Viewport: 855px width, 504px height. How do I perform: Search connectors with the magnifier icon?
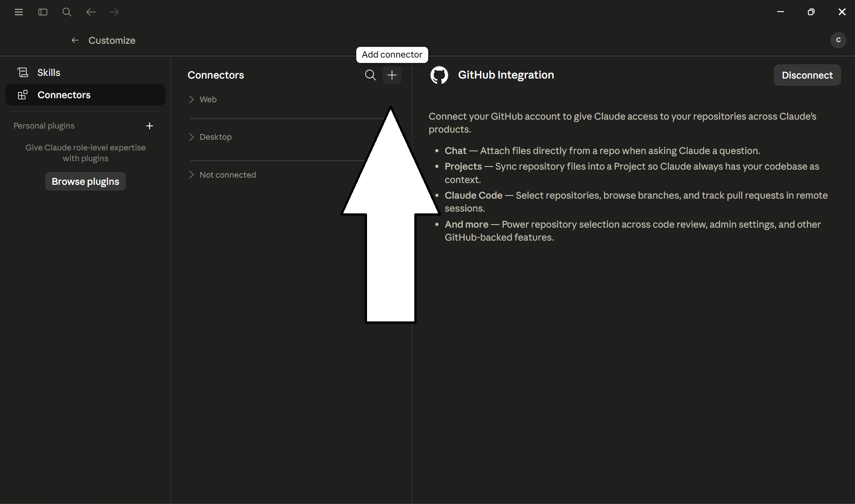[371, 75]
